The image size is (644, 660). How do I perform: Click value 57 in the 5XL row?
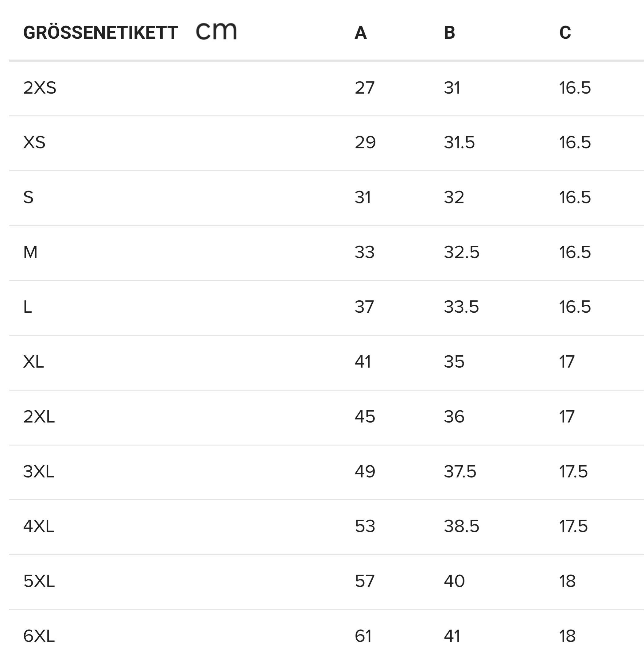tap(365, 581)
